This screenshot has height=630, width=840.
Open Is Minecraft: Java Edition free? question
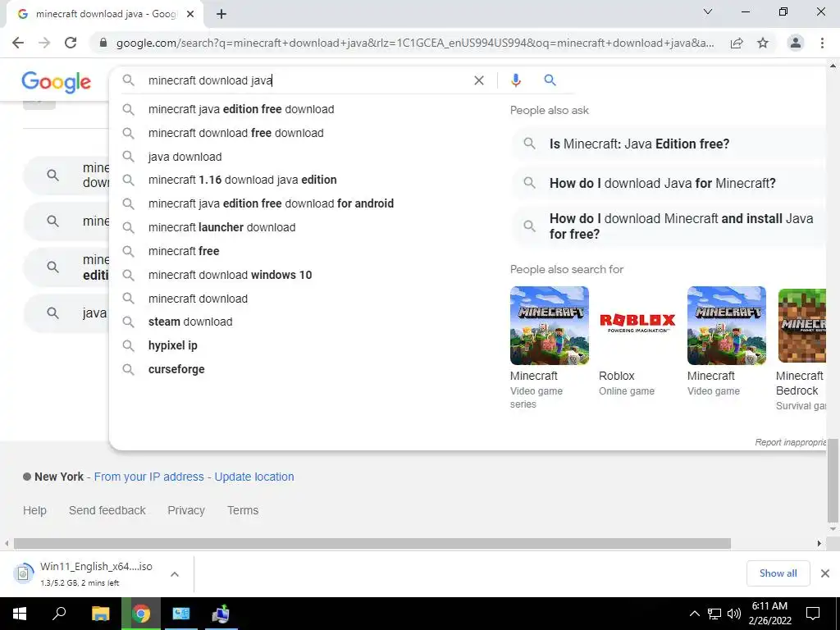pyautogui.click(x=668, y=144)
